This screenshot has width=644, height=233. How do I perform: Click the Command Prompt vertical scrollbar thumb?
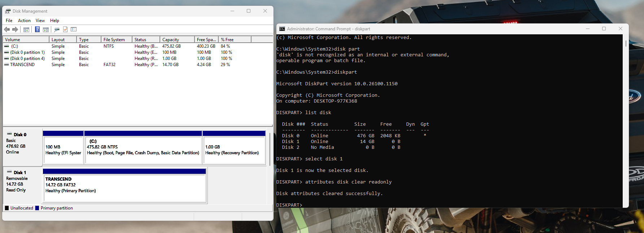[626, 43]
